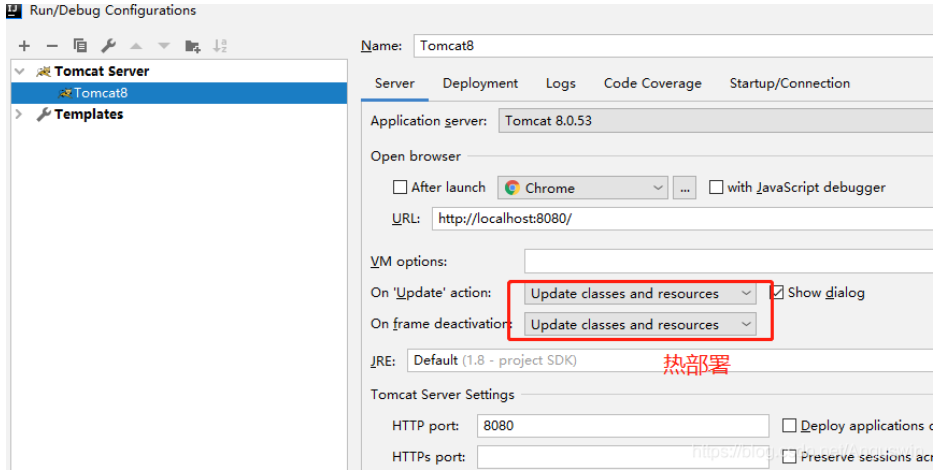Switch to the Deployment tab
939x470 pixels.
pyautogui.click(x=480, y=84)
